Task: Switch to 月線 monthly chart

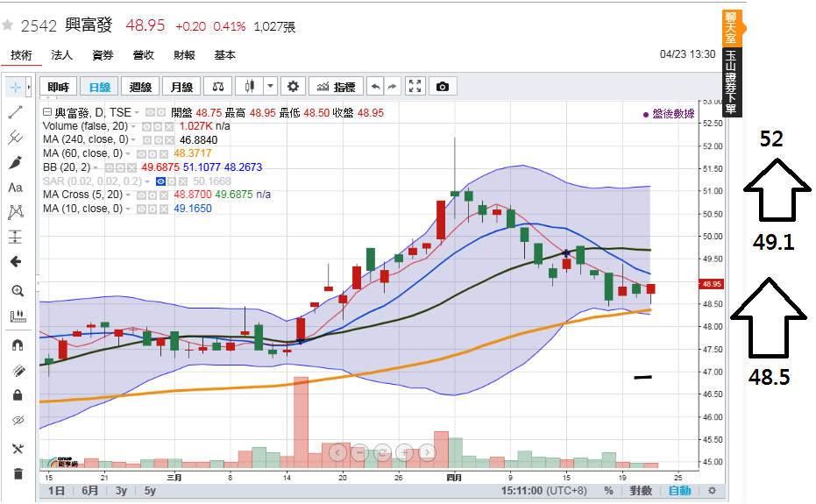Action: pos(181,87)
